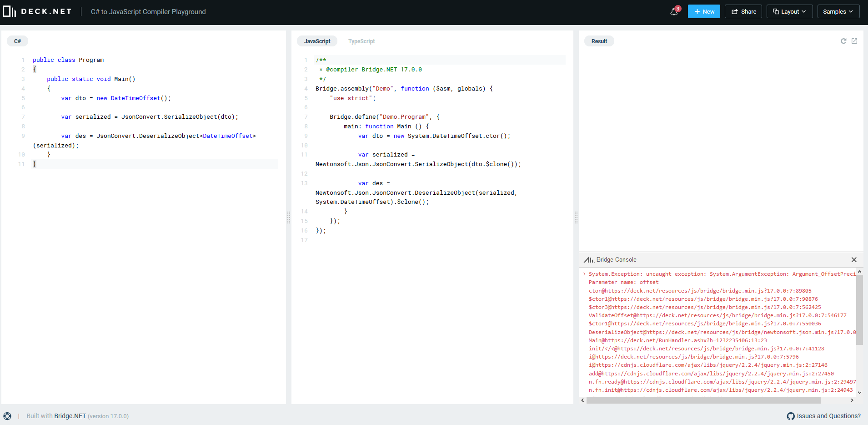Click the Bridge Console logo icon
The image size is (868, 425).
[x=589, y=260]
